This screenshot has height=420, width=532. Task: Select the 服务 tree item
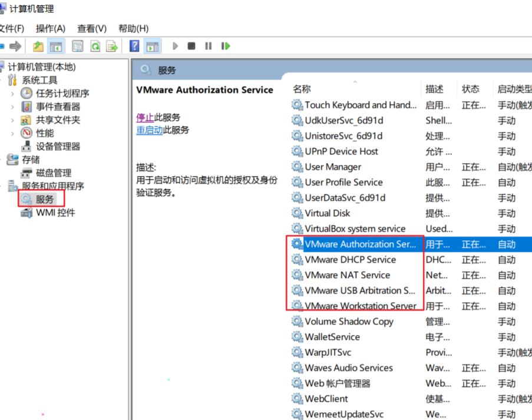(x=45, y=200)
